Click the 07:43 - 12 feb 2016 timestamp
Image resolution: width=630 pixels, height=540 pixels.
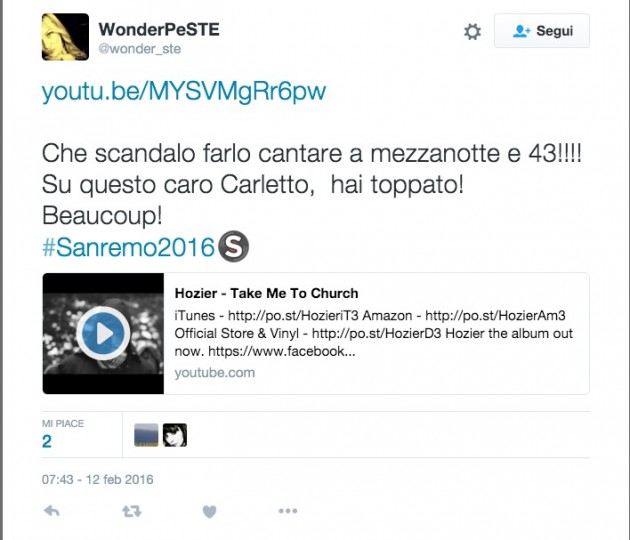click(98, 479)
